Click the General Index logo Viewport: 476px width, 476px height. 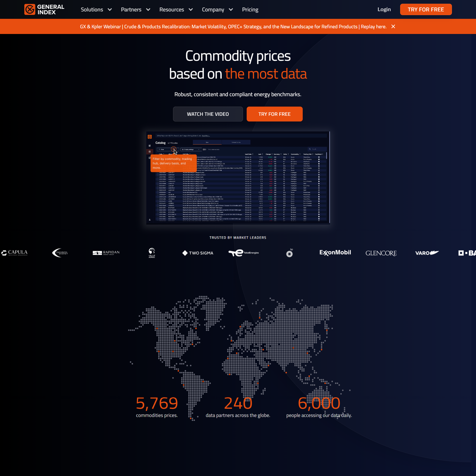(x=44, y=10)
